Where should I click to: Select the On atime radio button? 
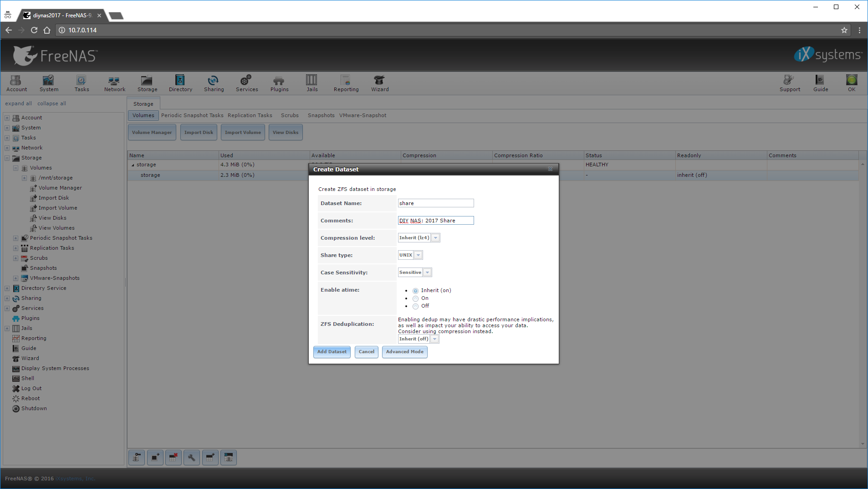tap(415, 299)
